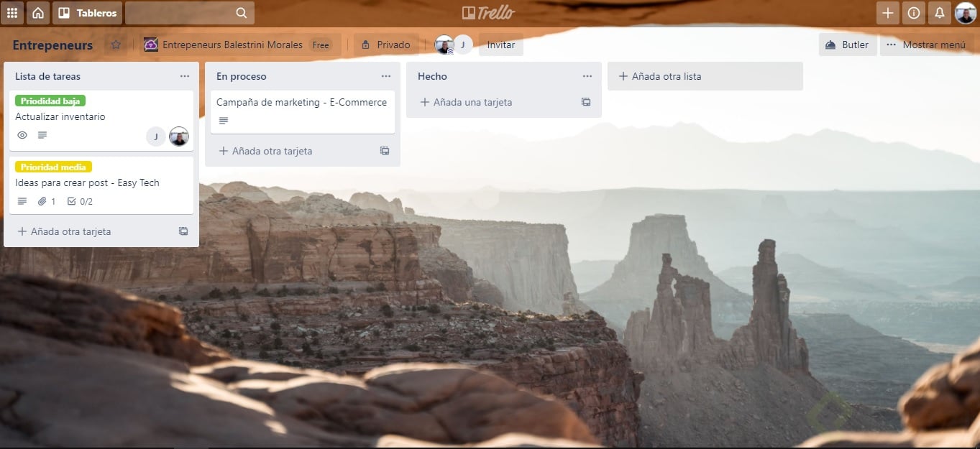Open the notifications bell icon
Viewport: 980px width, 449px height.
click(x=938, y=12)
